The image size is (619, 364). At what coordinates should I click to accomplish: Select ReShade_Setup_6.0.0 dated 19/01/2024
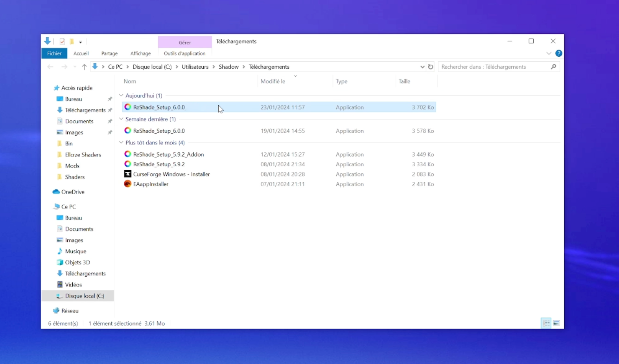click(x=279, y=131)
